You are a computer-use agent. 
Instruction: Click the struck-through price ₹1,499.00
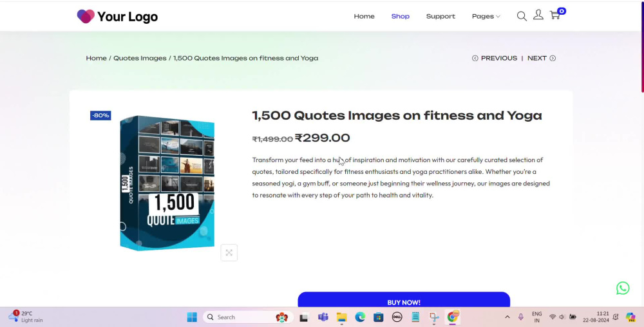272,139
